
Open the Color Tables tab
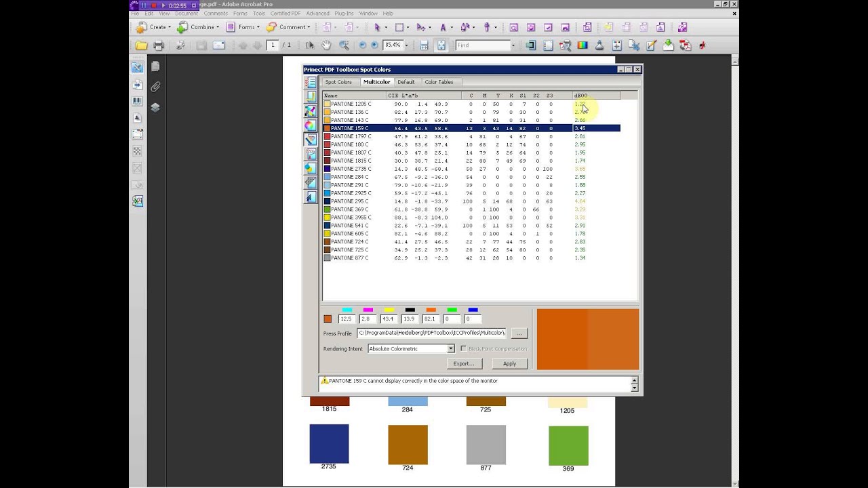click(439, 82)
